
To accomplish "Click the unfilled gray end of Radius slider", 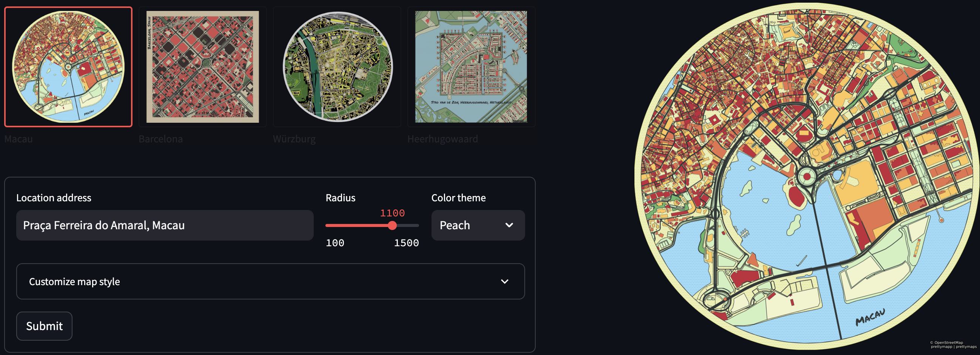I will pyautogui.click(x=408, y=225).
